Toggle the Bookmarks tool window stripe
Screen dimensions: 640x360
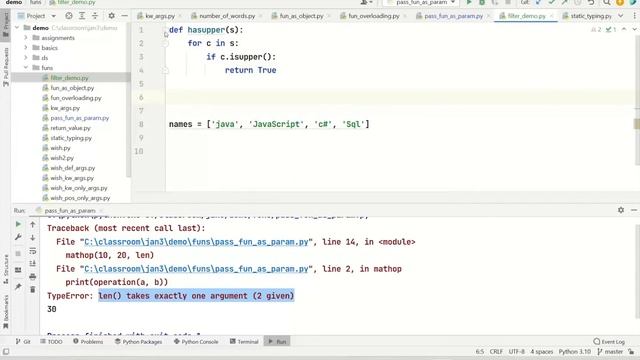click(5, 312)
